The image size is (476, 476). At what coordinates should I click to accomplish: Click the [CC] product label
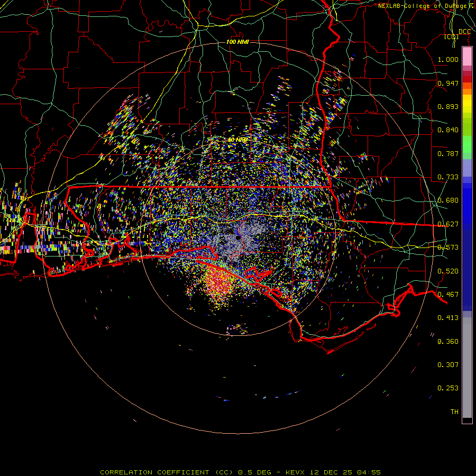click(x=452, y=36)
